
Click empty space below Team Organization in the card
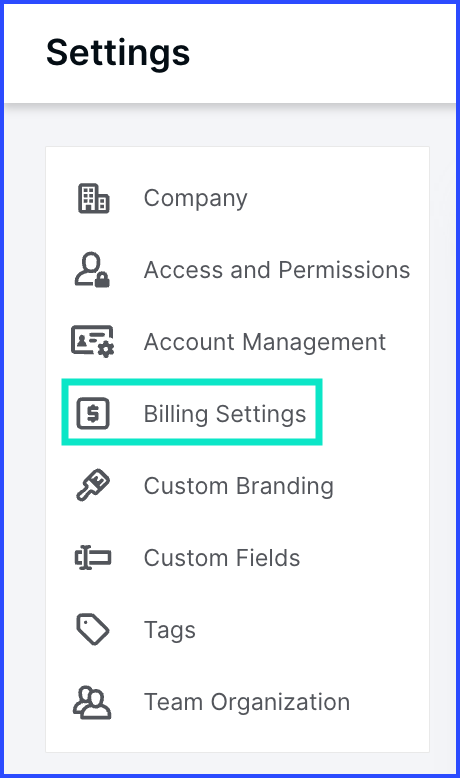click(x=237, y=738)
